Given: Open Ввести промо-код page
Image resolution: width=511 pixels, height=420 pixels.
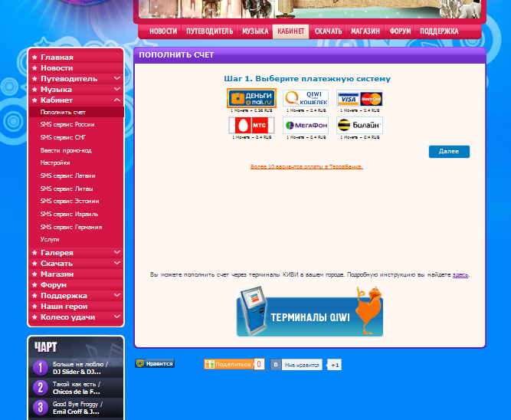Looking at the screenshot, I should coord(66,150).
